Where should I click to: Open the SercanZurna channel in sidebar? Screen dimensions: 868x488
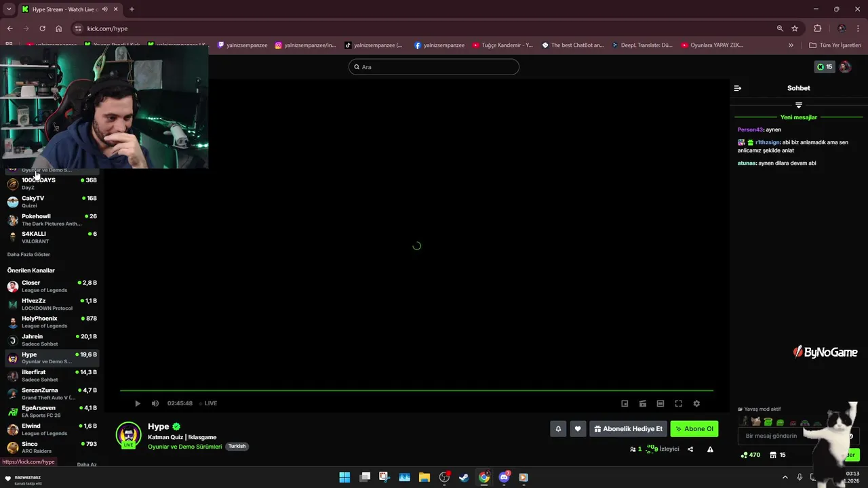(52, 394)
